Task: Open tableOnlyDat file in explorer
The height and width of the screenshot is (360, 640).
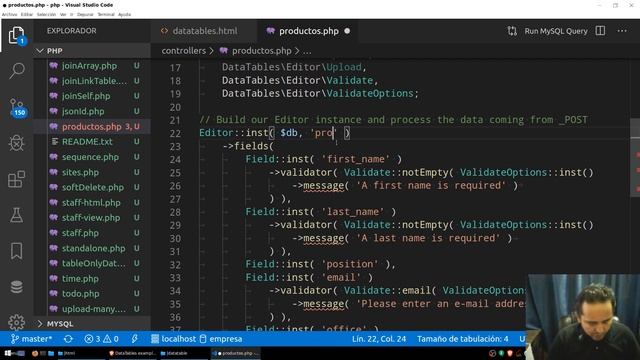Action: [92, 263]
